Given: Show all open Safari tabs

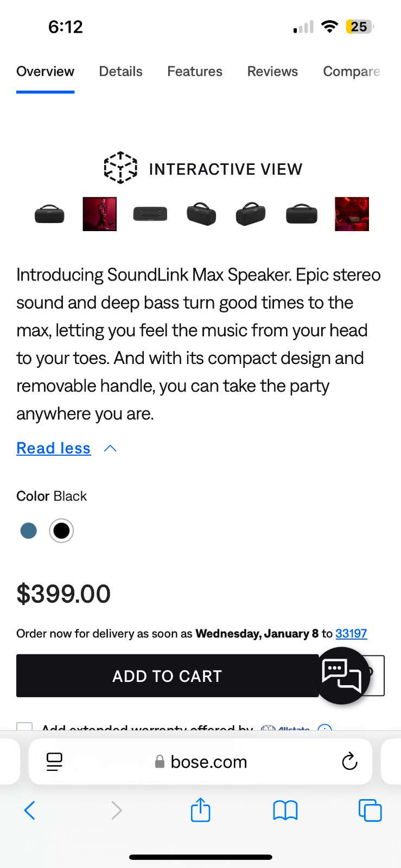Looking at the screenshot, I should 370,810.
